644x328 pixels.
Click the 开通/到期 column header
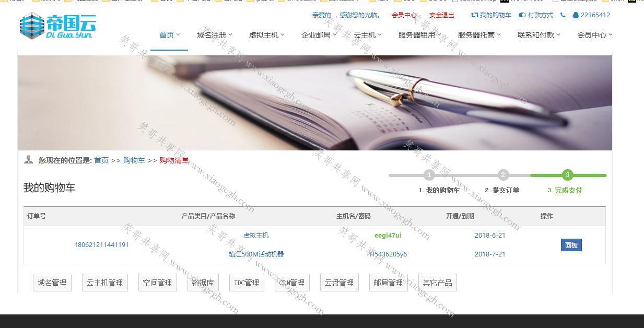460,216
